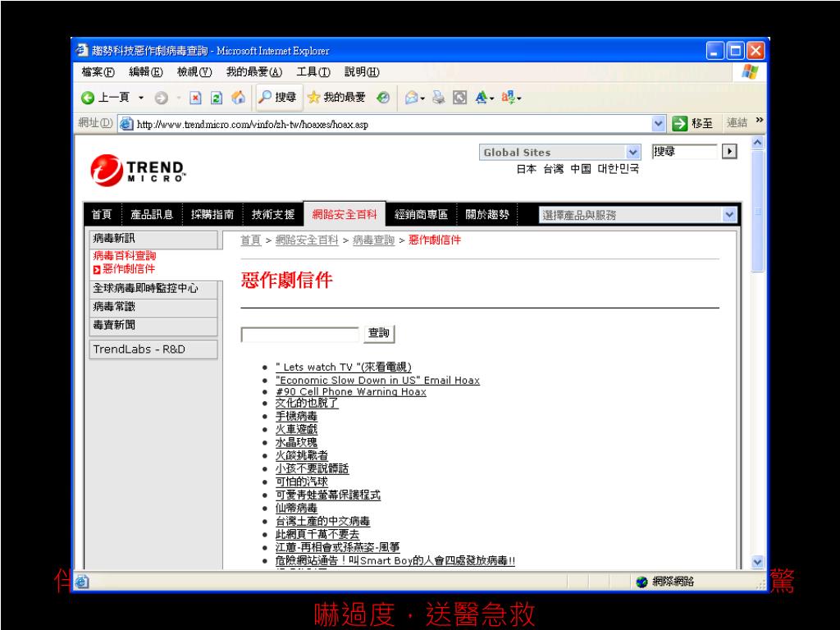Select the 대한민국 site link

(x=619, y=169)
